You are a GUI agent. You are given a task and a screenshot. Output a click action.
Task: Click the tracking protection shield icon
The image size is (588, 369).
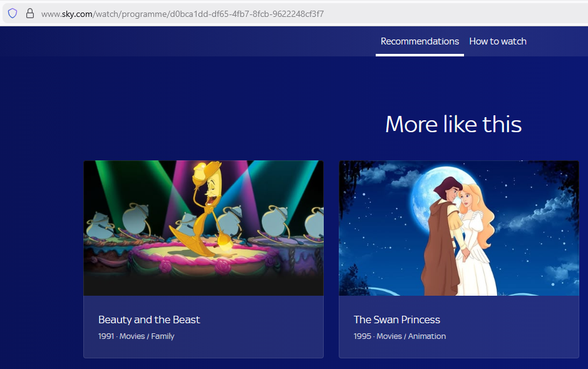click(x=13, y=13)
